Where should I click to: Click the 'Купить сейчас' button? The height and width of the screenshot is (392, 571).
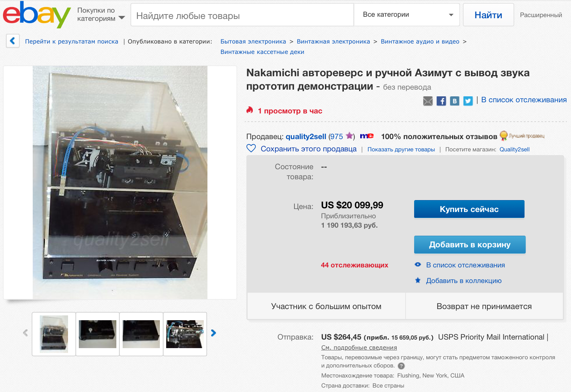pos(469,209)
